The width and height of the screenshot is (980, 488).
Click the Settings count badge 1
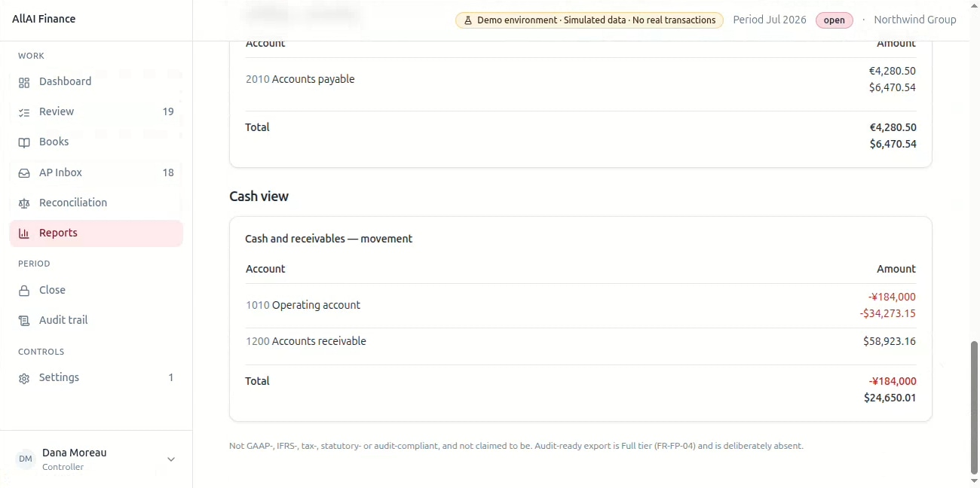point(171,377)
